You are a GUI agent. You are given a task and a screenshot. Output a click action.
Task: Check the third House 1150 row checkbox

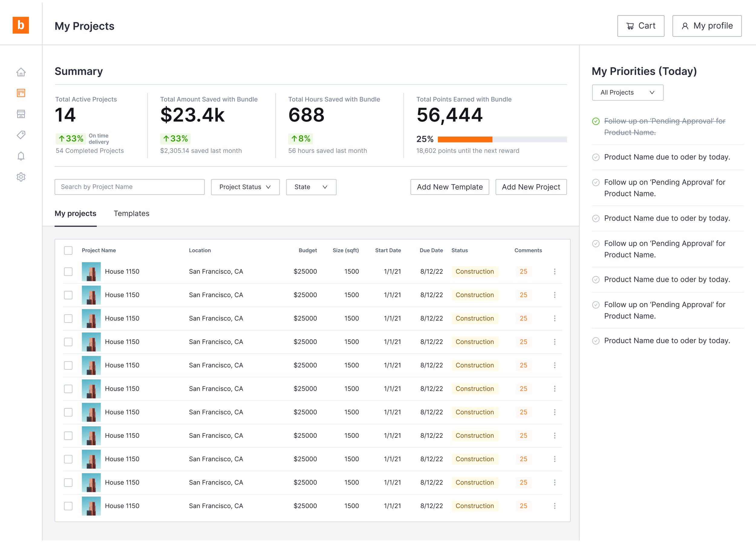(68, 319)
